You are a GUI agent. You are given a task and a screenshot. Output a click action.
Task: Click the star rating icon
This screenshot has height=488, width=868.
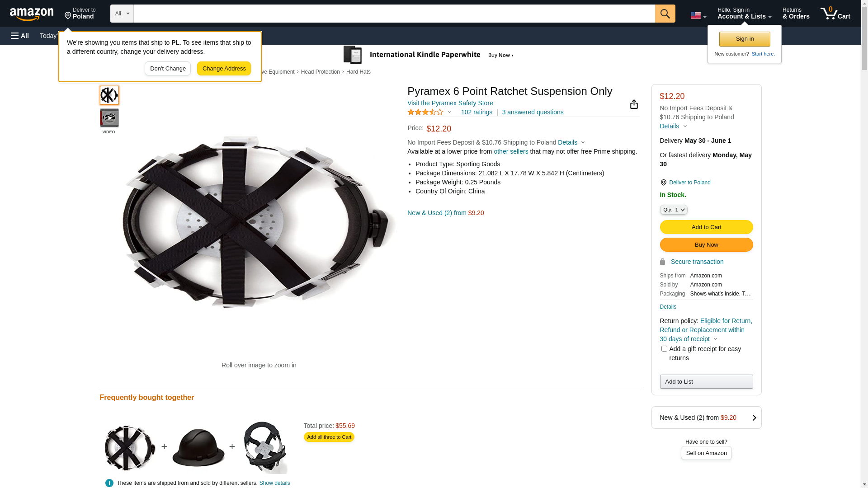click(x=425, y=112)
